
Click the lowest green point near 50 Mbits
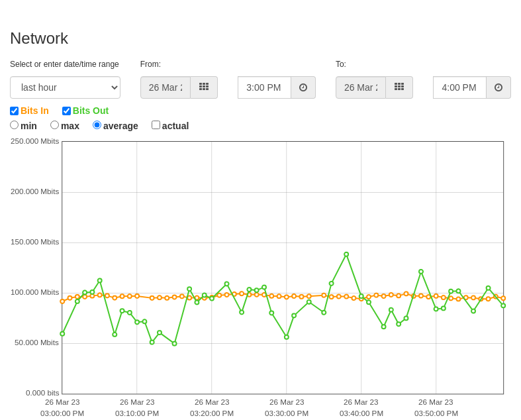pyautogui.click(x=175, y=344)
